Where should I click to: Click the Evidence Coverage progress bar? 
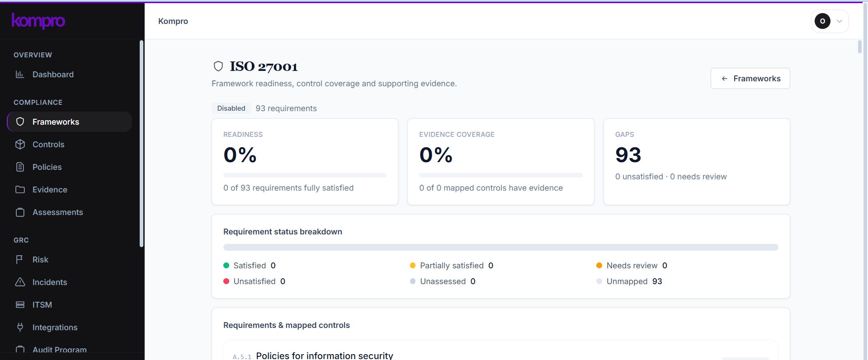coord(500,175)
